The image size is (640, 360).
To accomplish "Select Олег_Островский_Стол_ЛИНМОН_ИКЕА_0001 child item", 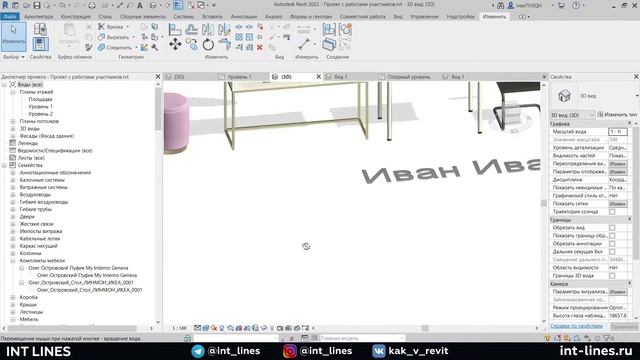I will point(89,290).
